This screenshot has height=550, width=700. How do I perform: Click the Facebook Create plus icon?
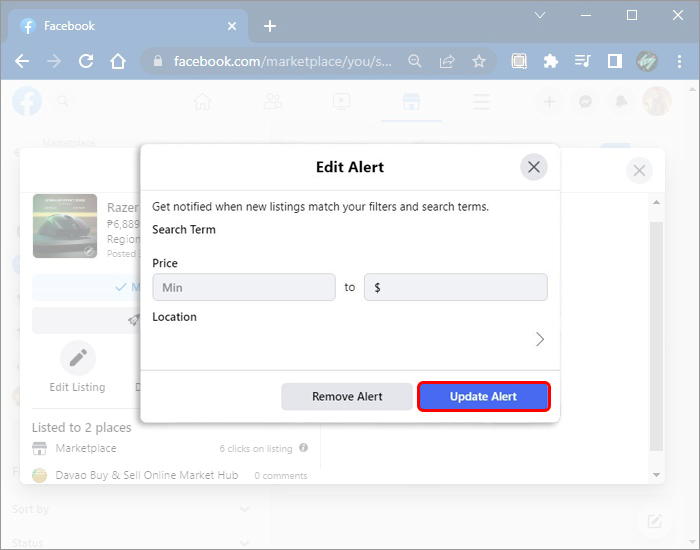pyautogui.click(x=550, y=102)
